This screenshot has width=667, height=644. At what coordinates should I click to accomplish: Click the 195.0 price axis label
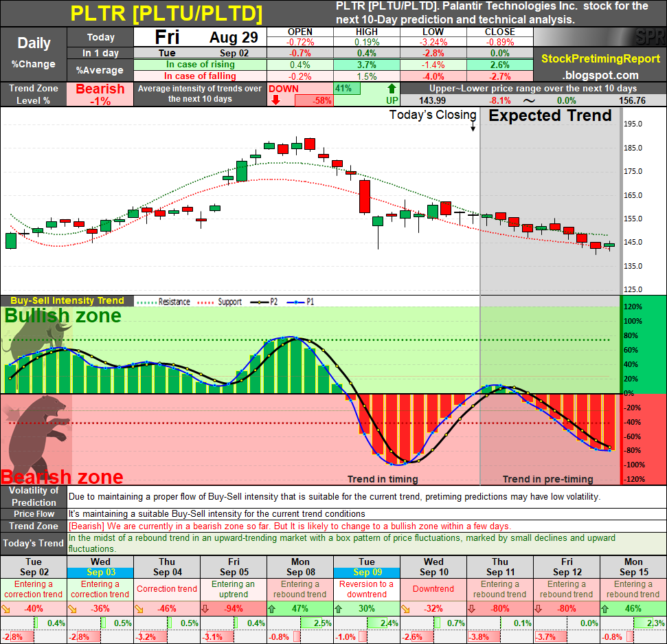tap(633, 124)
